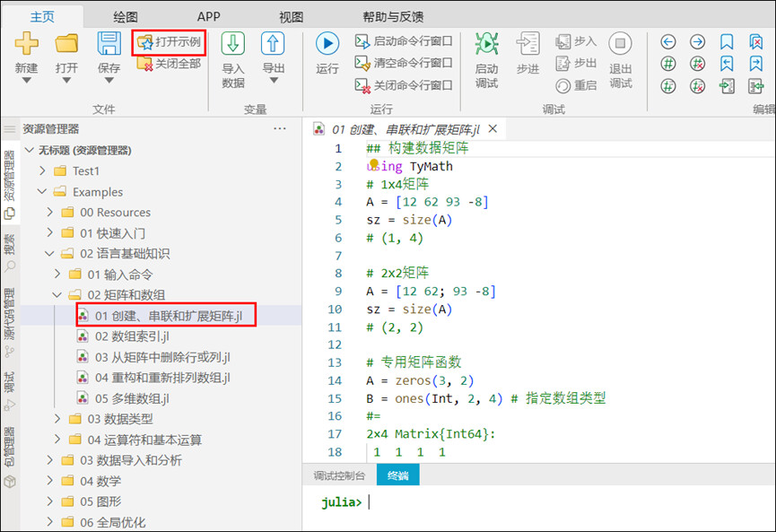
Task: Open the 保存 dropdown arrow
Action: (x=109, y=80)
